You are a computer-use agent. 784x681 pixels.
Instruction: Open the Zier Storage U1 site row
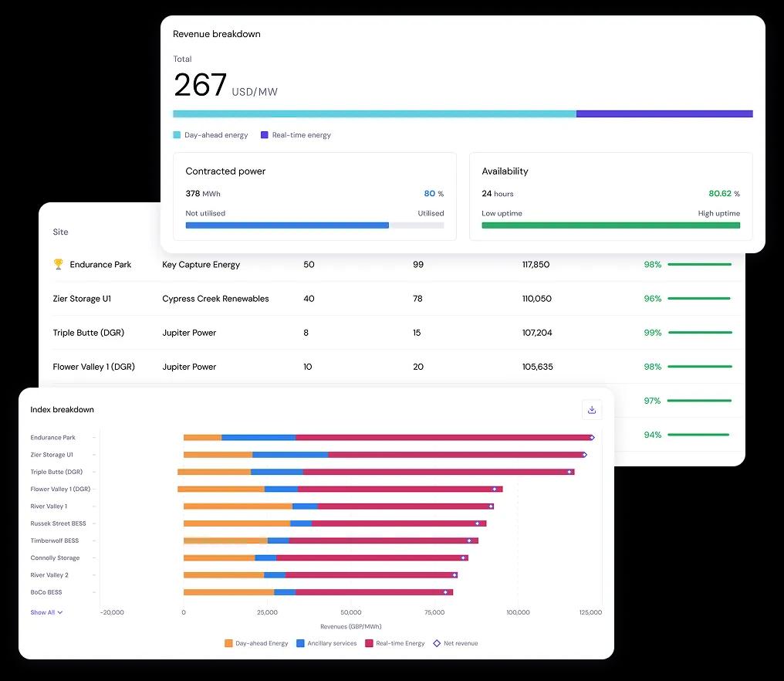82,299
